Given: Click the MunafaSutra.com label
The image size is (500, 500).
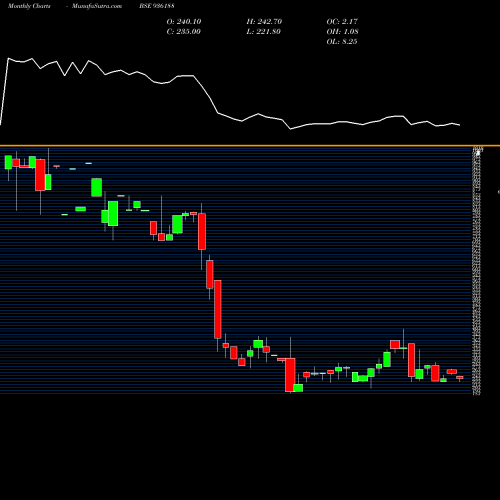Looking at the screenshot, I should (97, 6).
